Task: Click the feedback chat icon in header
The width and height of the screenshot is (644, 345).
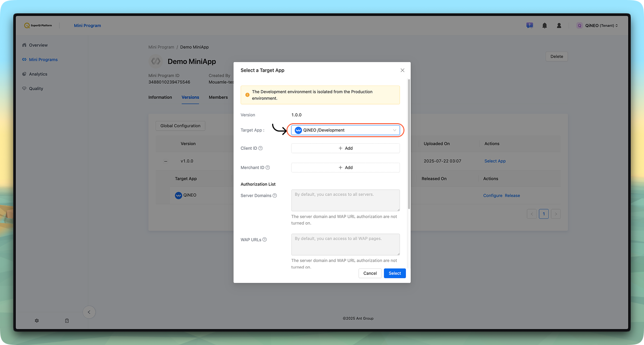Action: [529, 26]
